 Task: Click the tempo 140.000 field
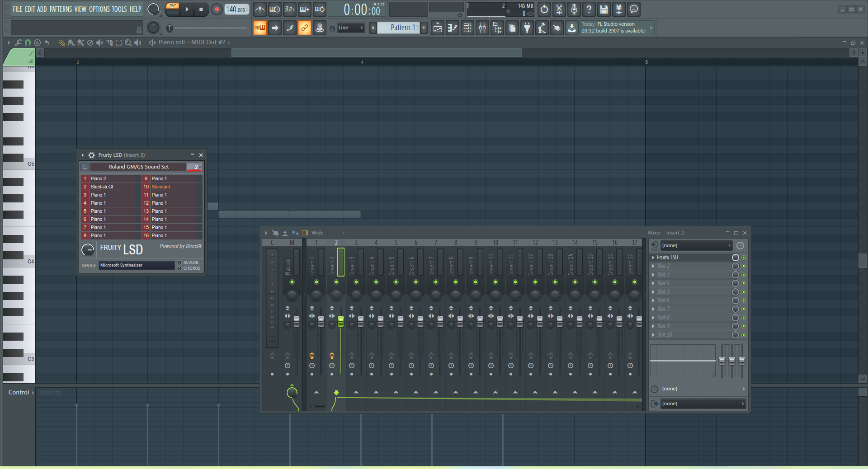point(237,9)
